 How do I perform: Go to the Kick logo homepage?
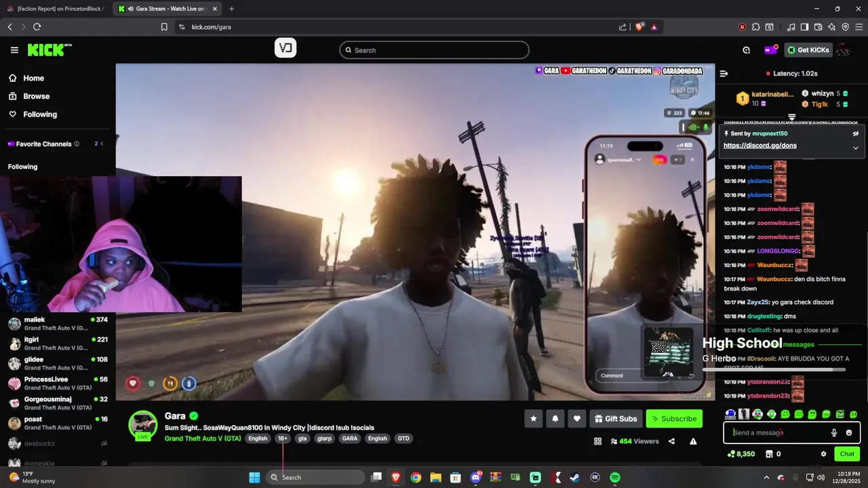pyautogui.click(x=49, y=50)
